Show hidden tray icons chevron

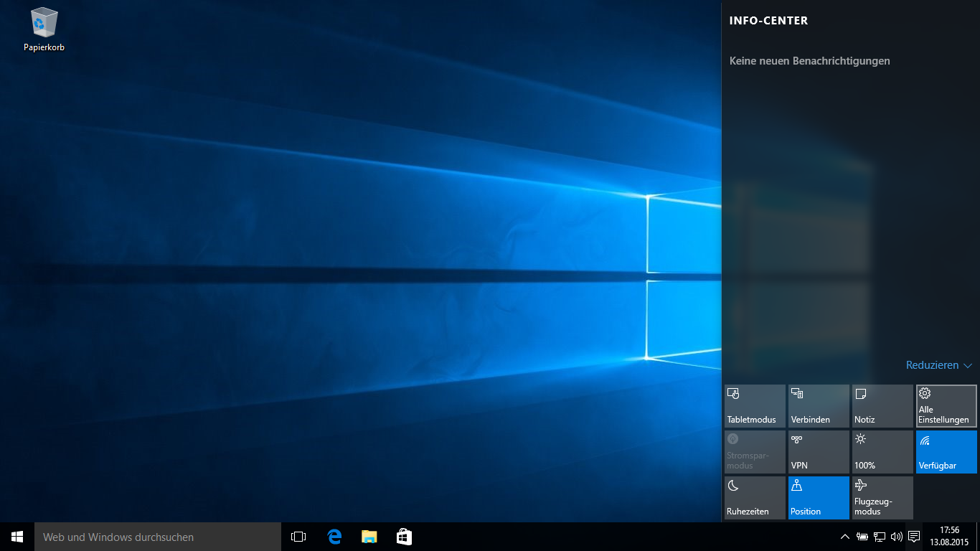pos(845,537)
